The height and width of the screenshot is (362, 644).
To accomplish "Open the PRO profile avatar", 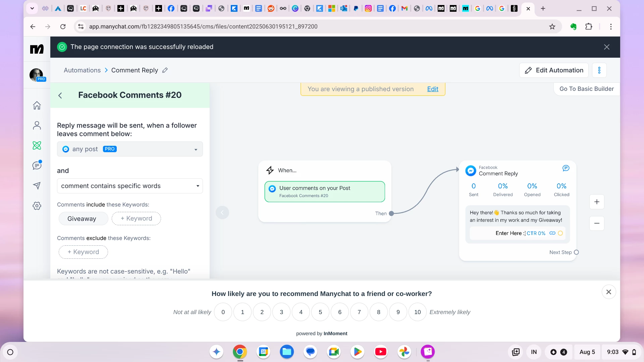I will pyautogui.click(x=36, y=75).
